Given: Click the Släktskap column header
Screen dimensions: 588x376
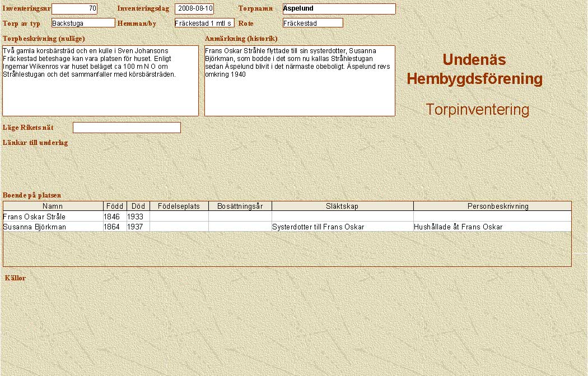Looking at the screenshot, I should tap(342, 206).
